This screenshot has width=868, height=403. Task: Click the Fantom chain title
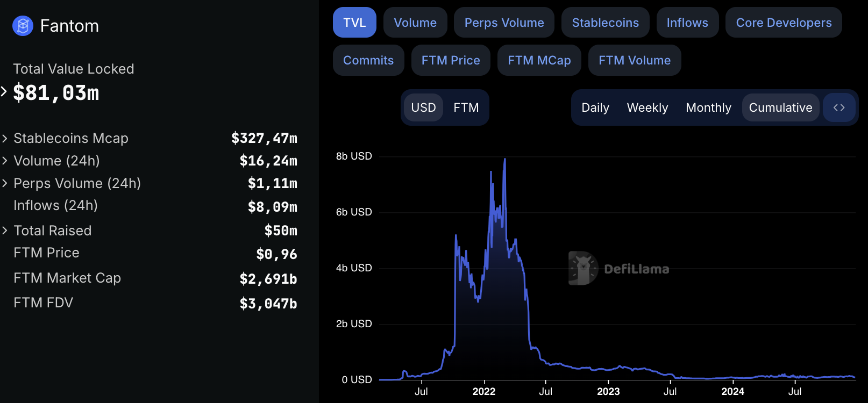69,26
